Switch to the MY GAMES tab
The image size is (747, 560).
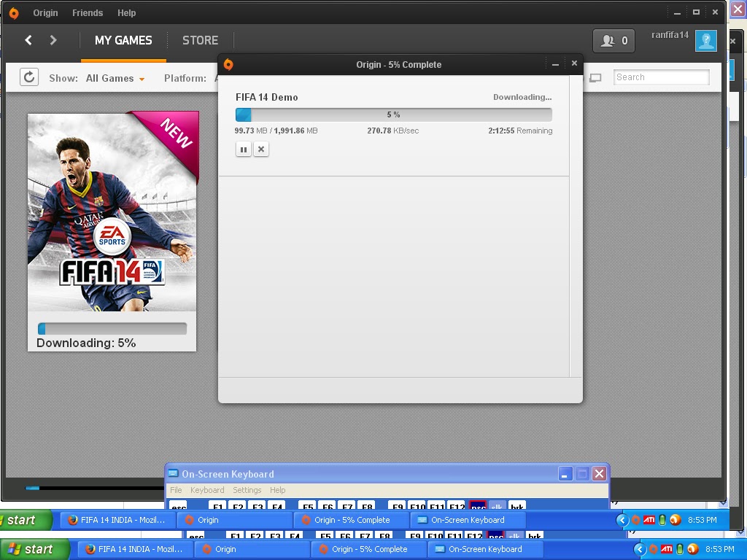[123, 41]
